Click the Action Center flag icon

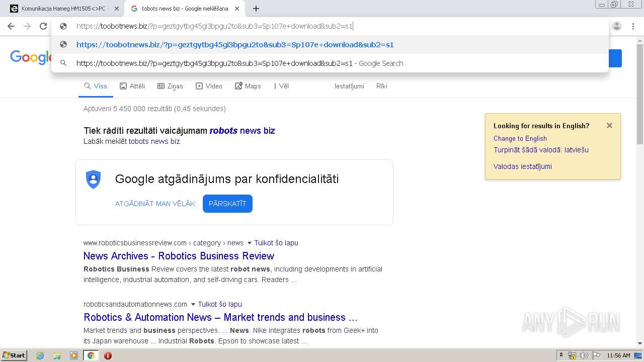click(595, 355)
